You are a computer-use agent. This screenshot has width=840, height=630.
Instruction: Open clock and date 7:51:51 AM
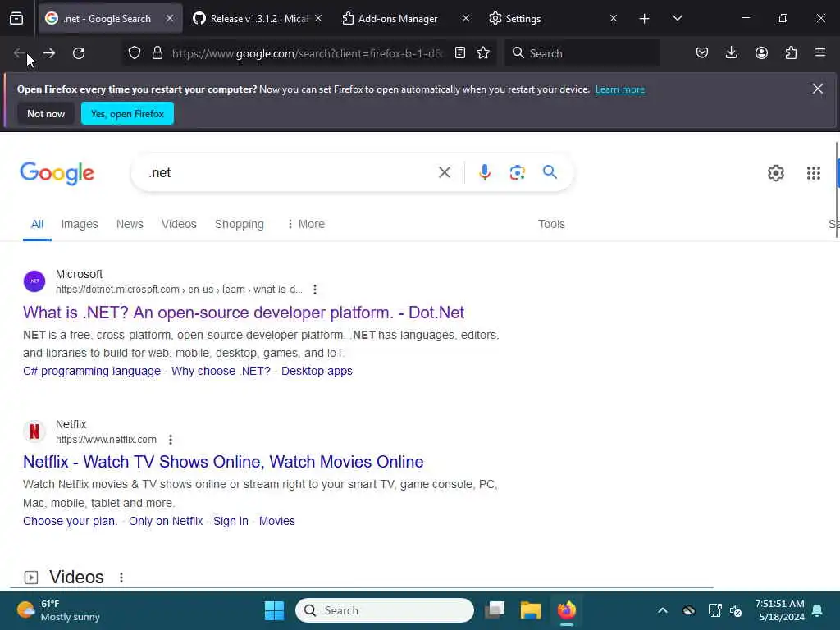[x=779, y=610]
